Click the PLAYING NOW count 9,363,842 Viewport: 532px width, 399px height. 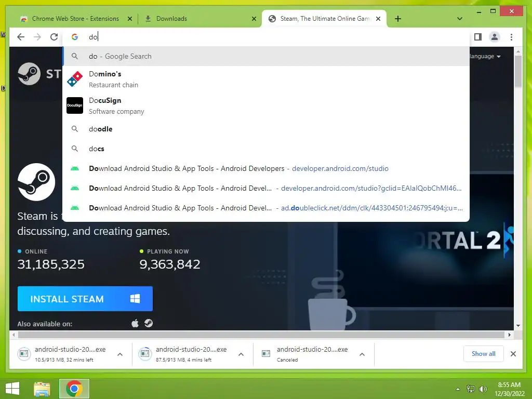(x=170, y=264)
